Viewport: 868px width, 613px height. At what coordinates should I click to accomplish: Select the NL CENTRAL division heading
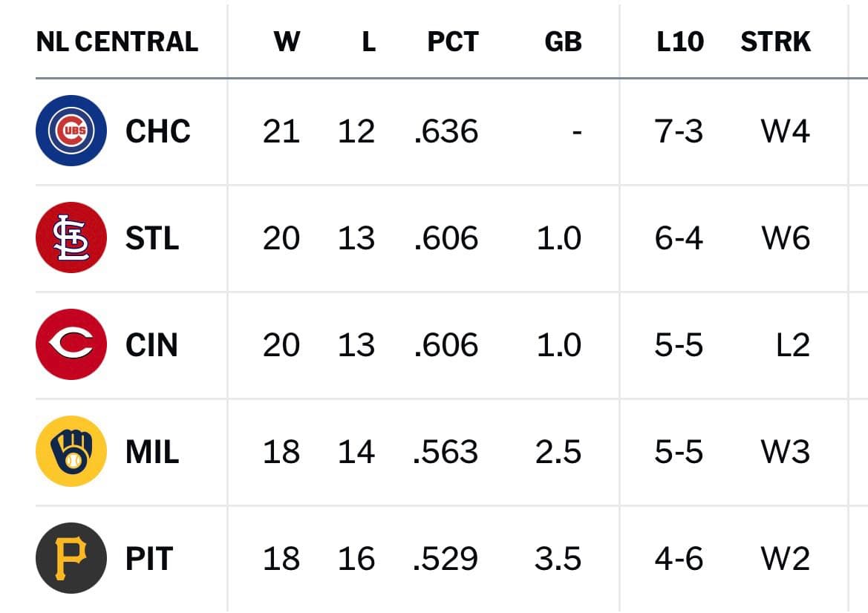[117, 42]
